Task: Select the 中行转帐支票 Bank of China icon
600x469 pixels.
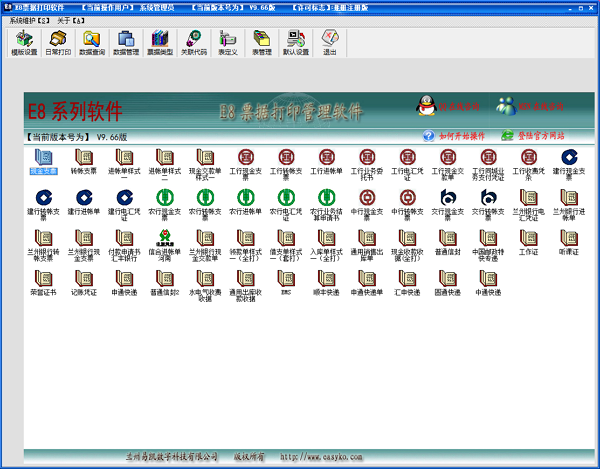Action: (x=408, y=205)
